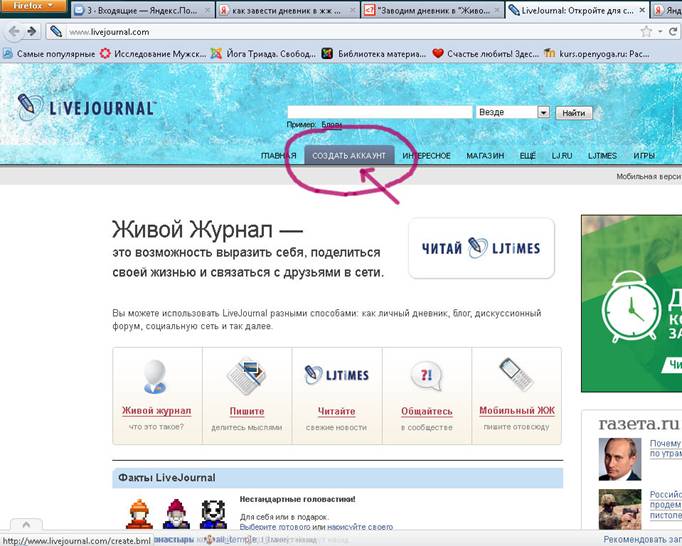Click speech bubble icon above 'Общайтесь'
The image size is (682, 546).
pos(426,375)
